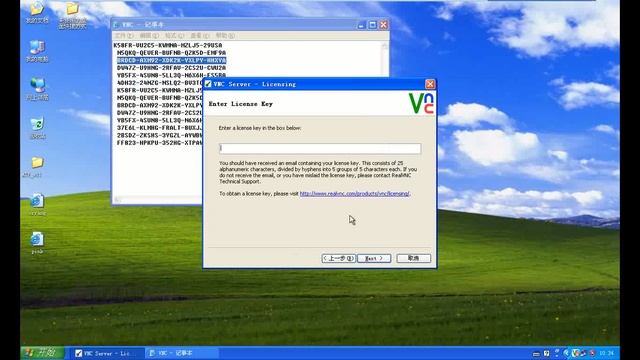This screenshot has width=640, height=360.
Task: Open Notepad Help (帮助) menu
Action: (225, 36)
